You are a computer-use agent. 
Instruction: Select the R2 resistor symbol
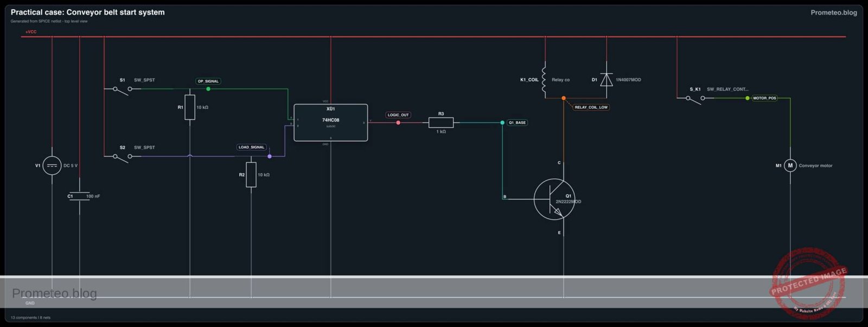[x=251, y=174]
